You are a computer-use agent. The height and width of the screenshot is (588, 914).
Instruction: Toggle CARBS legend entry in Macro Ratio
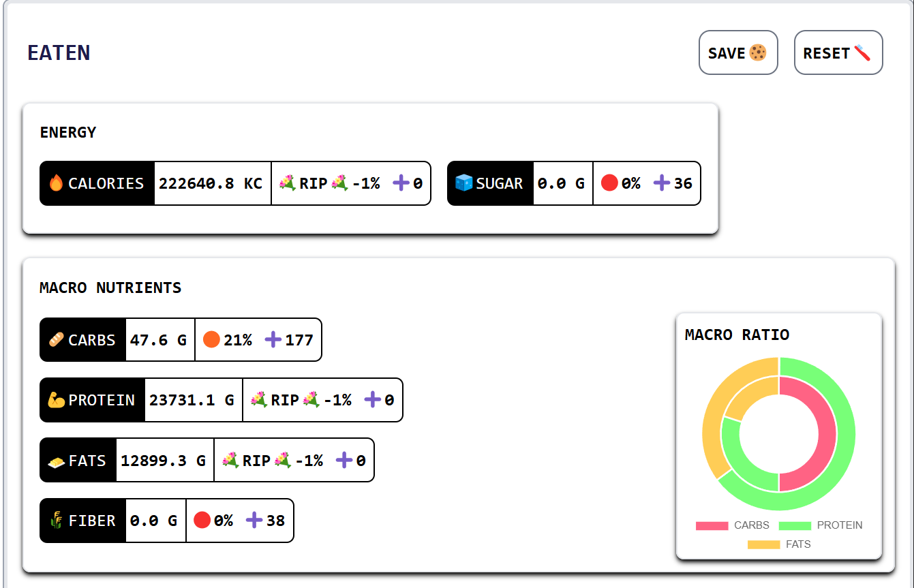pyautogui.click(x=732, y=525)
